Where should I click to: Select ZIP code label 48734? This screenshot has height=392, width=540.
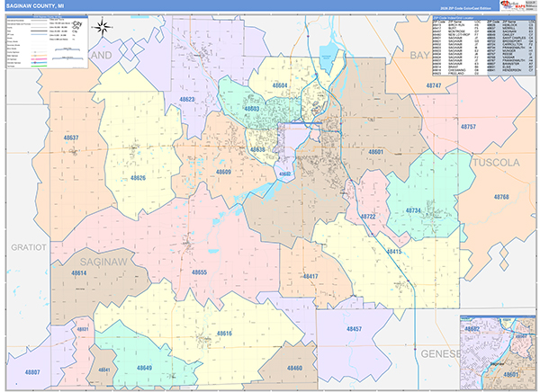tap(413, 210)
